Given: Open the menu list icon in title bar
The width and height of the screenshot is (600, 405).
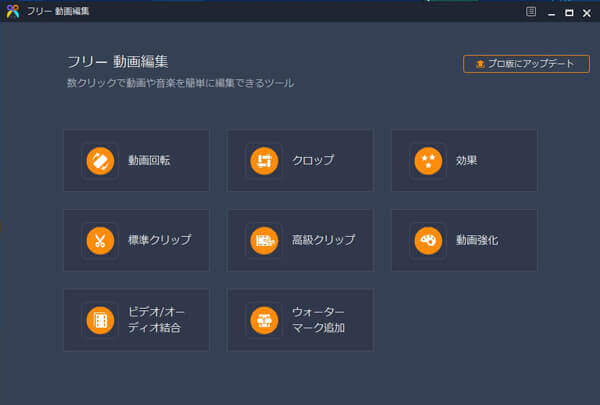Looking at the screenshot, I should [531, 12].
